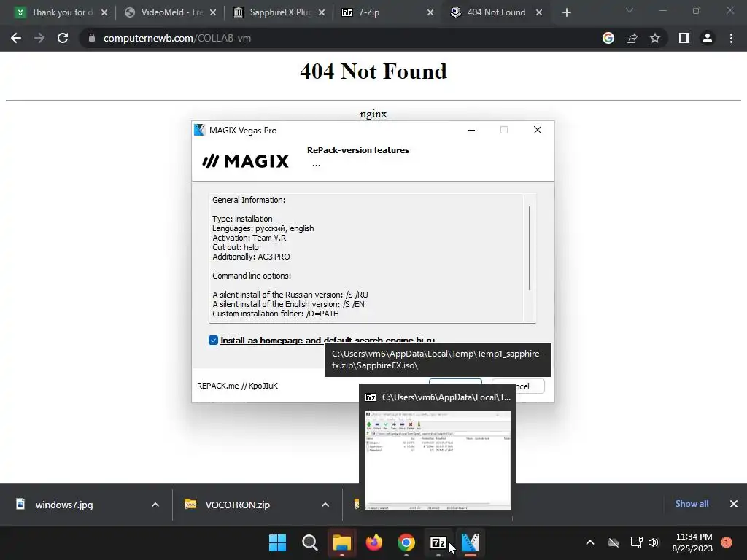Open the Chrome profile icon
Image resolution: width=747 pixels, height=560 pixels.
(x=708, y=38)
